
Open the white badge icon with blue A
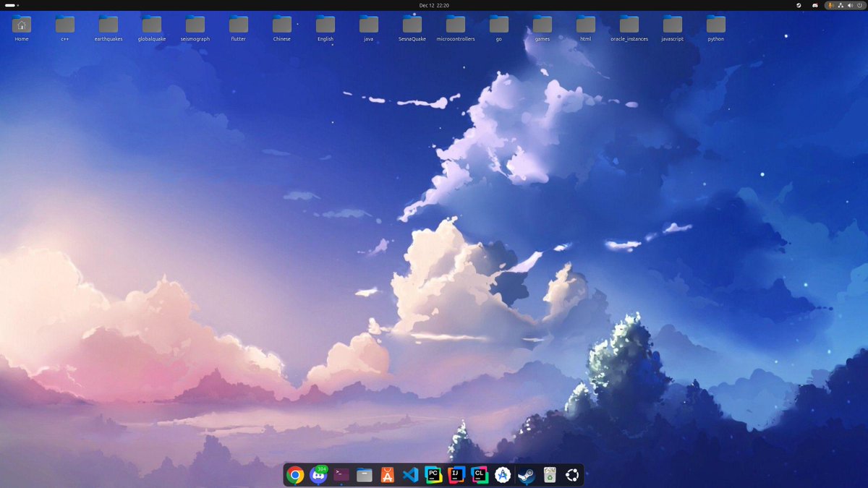(502, 475)
